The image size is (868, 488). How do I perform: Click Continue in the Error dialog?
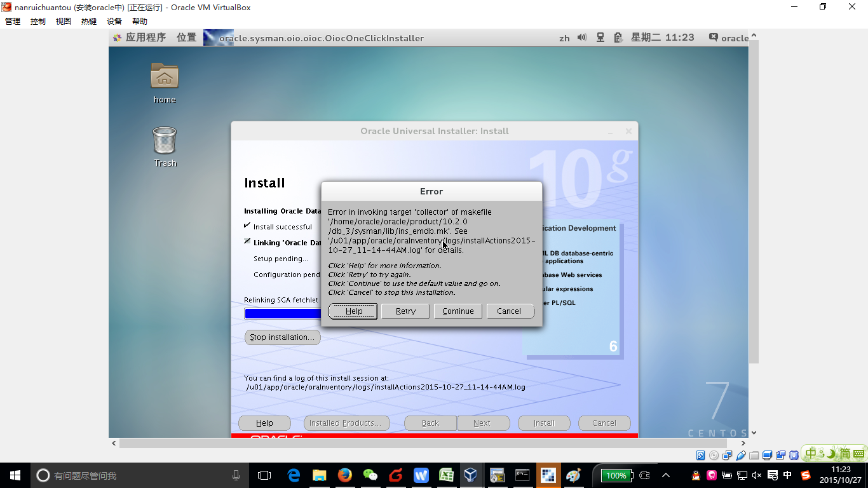[x=458, y=311]
